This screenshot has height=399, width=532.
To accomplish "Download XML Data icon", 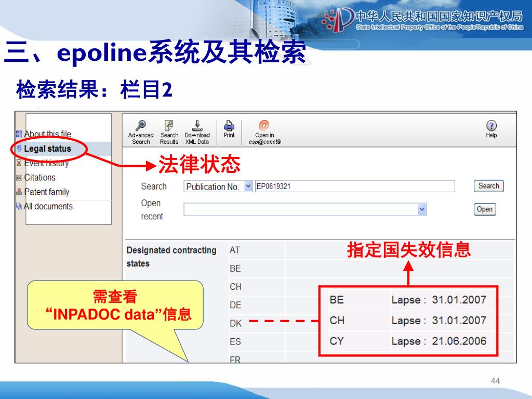I will [x=197, y=126].
